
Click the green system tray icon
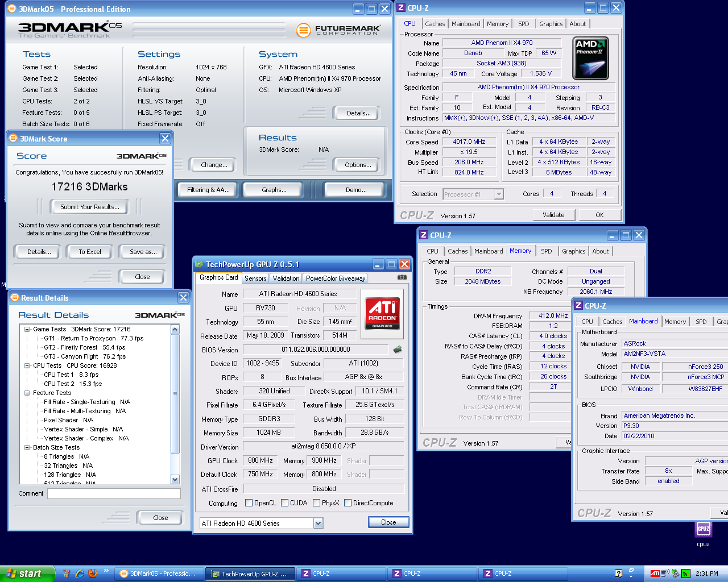(x=686, y=573)
